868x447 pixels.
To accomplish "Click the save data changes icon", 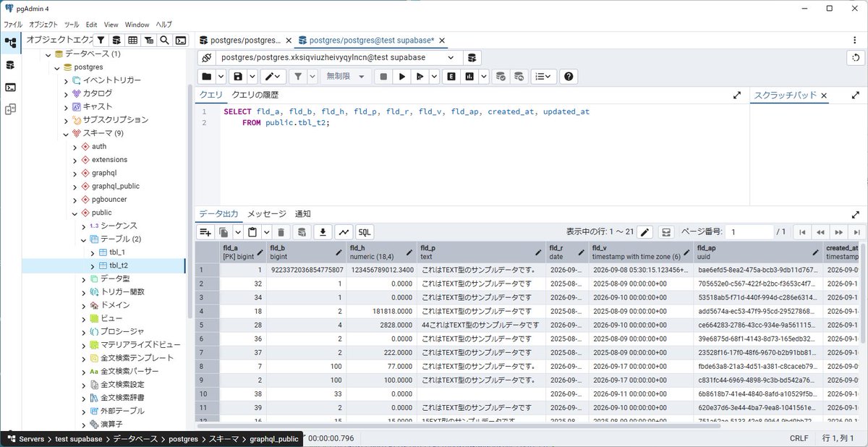I will (x=302, y=231).
